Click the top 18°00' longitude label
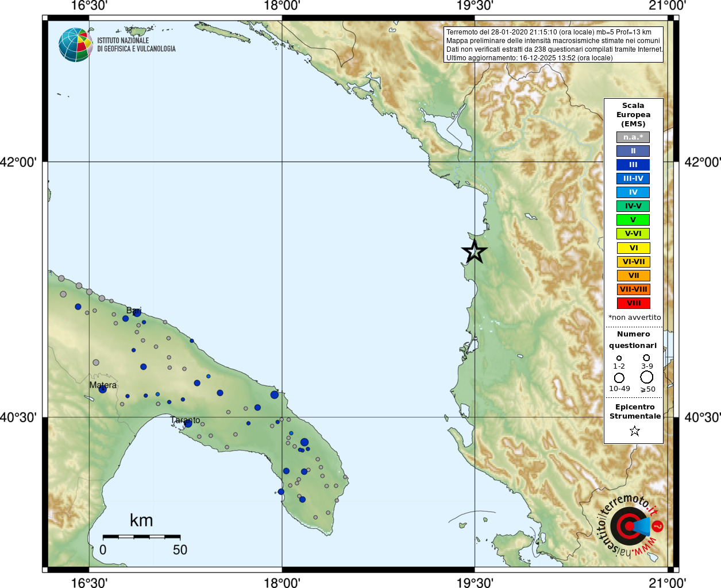The image size is (721, 588). point(282,6)
